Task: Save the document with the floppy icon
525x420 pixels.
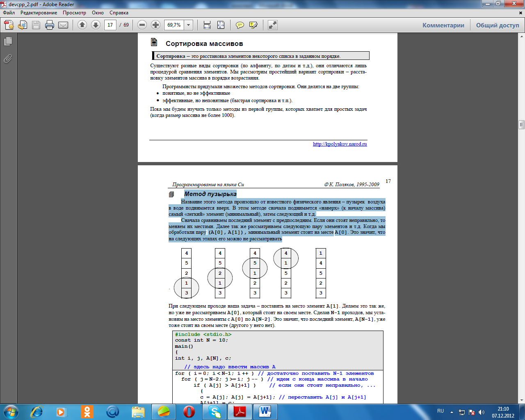Action: click(36, 25)
